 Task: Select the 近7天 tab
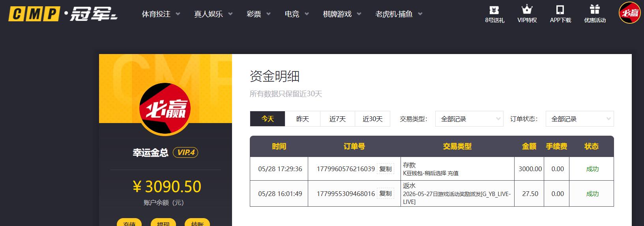tap(337, 119)
